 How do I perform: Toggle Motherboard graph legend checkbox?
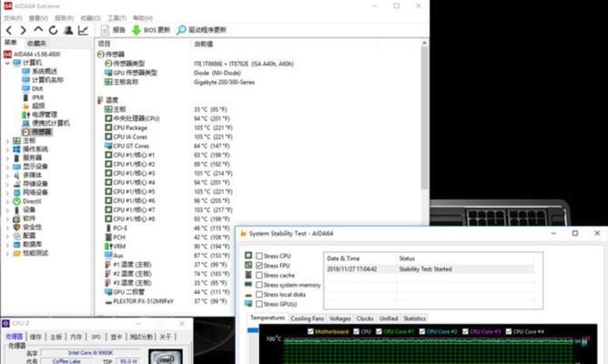(x=310, y=331)
